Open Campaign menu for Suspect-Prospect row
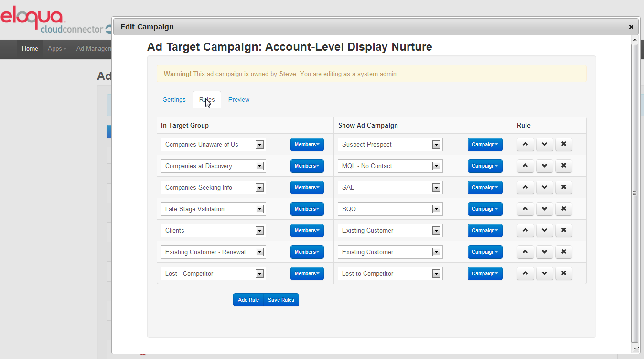 [485, 144]
